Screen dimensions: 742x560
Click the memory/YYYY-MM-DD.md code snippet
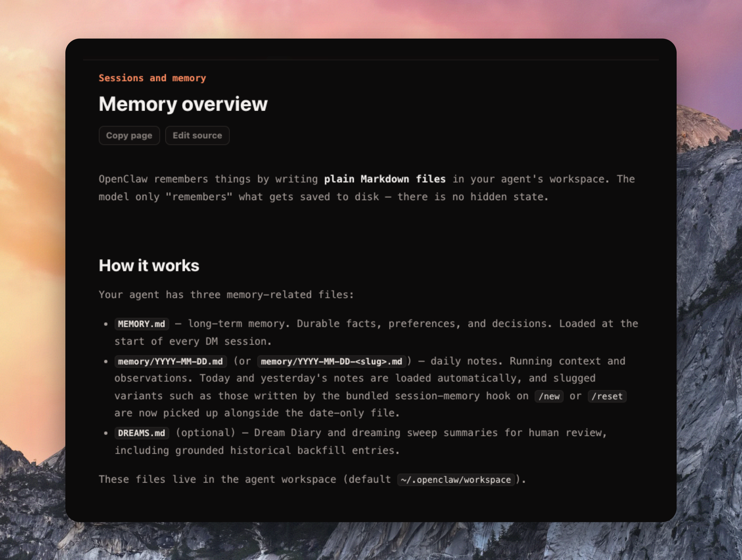(171, 361)
